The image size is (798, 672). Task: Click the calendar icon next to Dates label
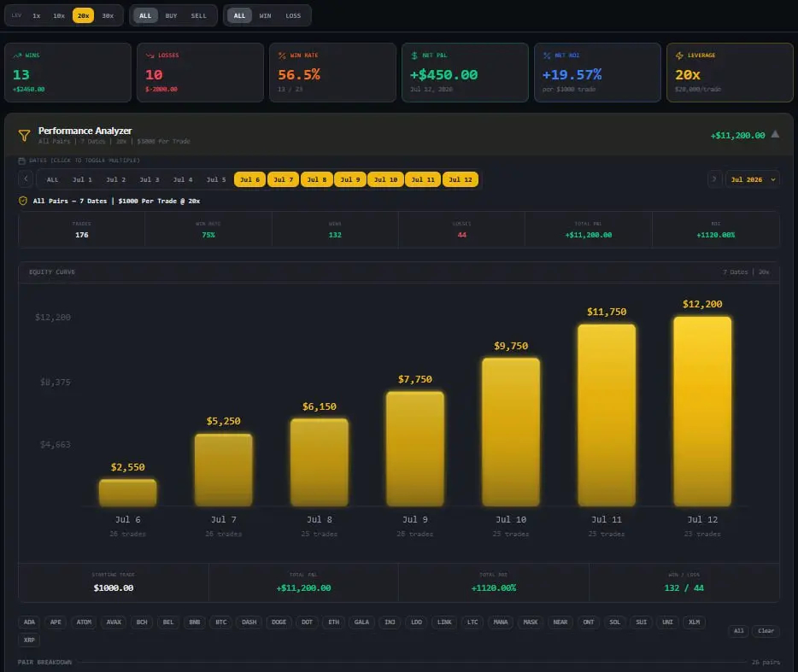click(x=22, y=161)
